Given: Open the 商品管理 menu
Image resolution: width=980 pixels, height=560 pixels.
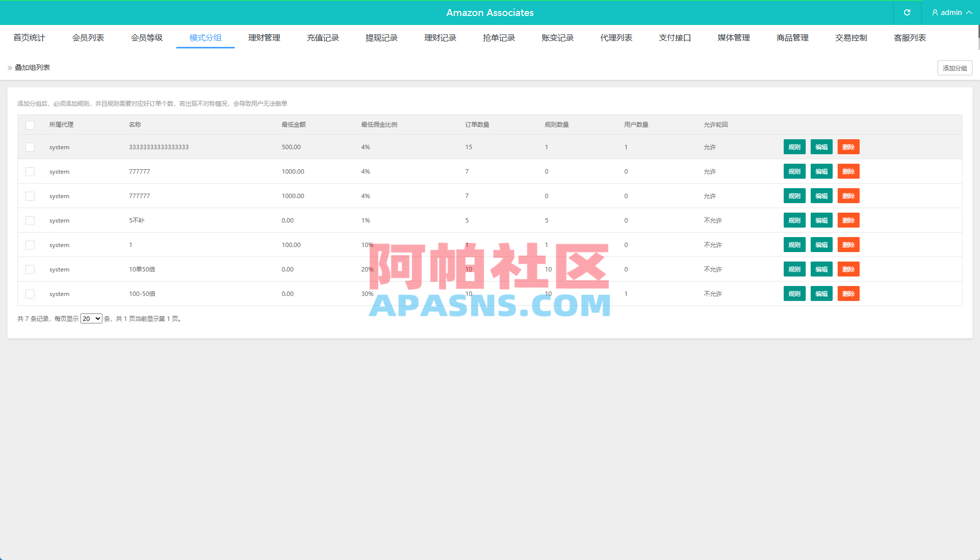Looking at the screenshot, I should click(x=792, y=37).
